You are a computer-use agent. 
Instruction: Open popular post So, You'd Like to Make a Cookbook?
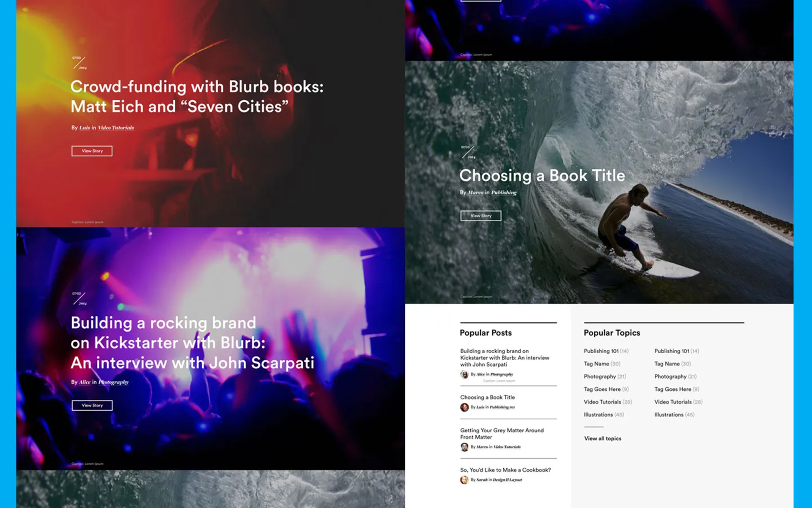click(x=505, y=470)
